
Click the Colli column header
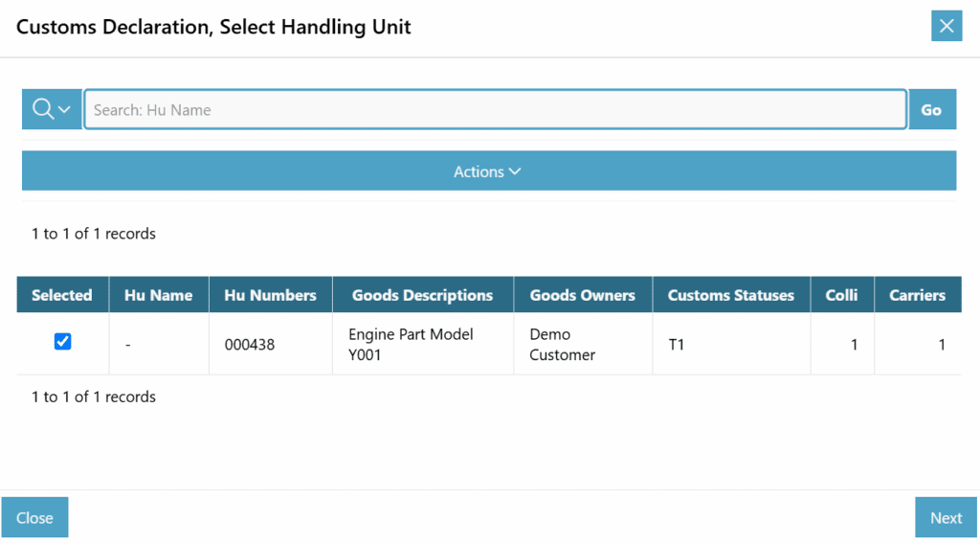click(x=841, y=295)
